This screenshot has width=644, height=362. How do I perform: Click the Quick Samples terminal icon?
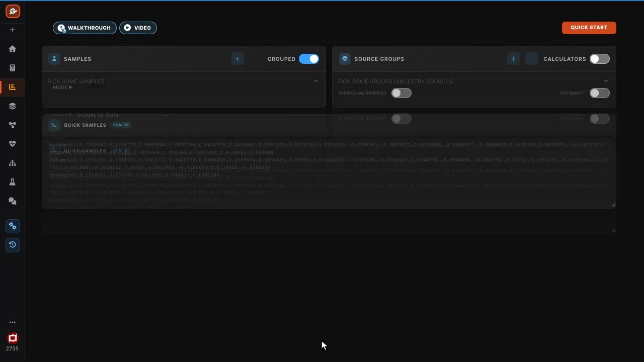[54, 125]
